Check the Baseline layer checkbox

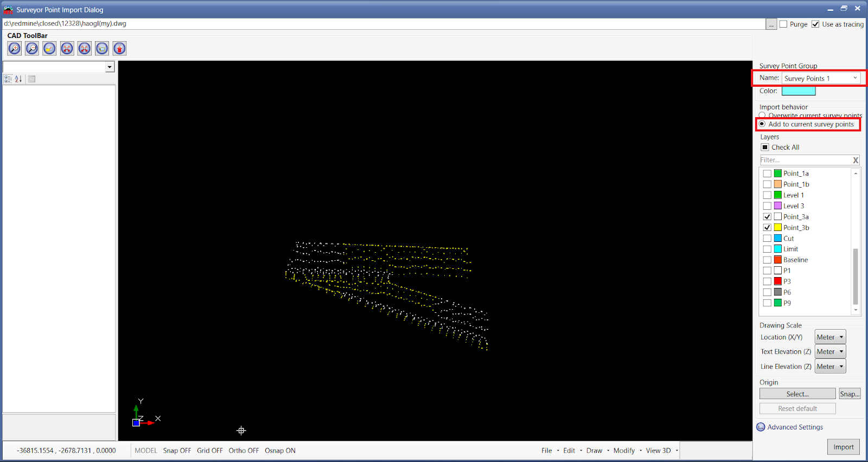click(x=767, y=260)
